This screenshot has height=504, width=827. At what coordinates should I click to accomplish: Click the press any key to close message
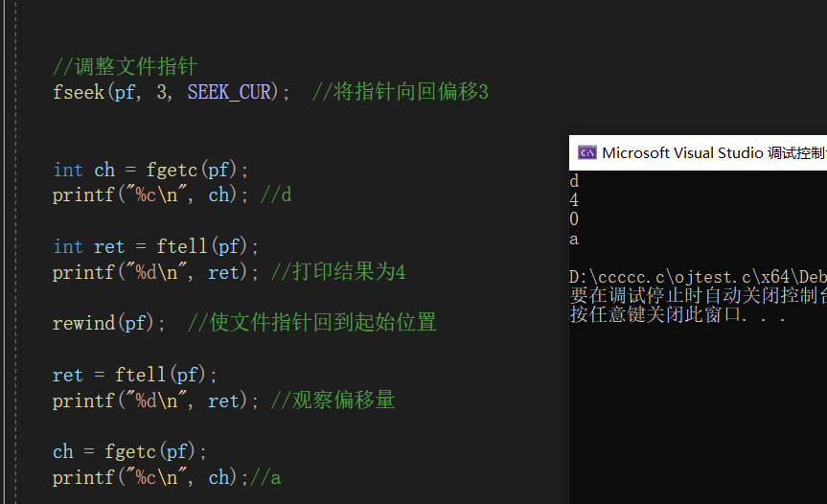coord(678,314)
